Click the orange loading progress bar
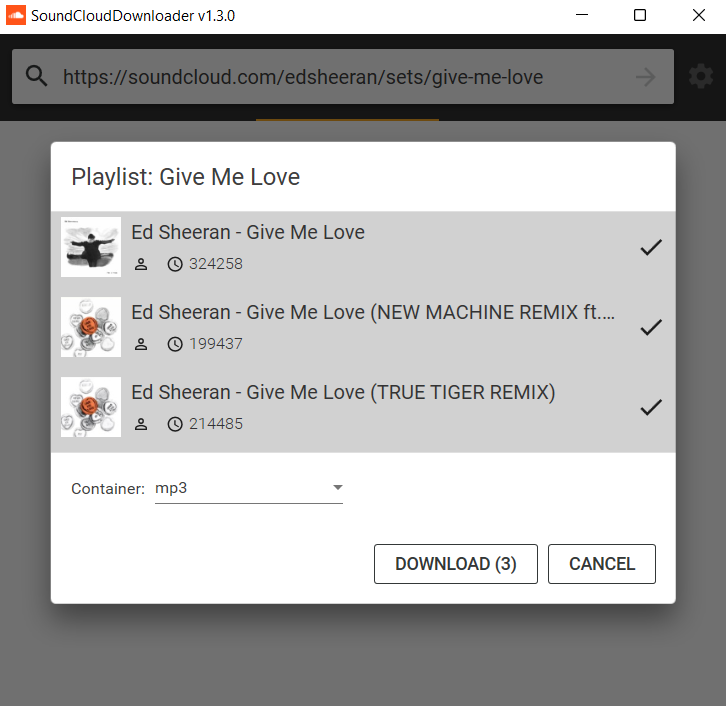 coord(347,120)
